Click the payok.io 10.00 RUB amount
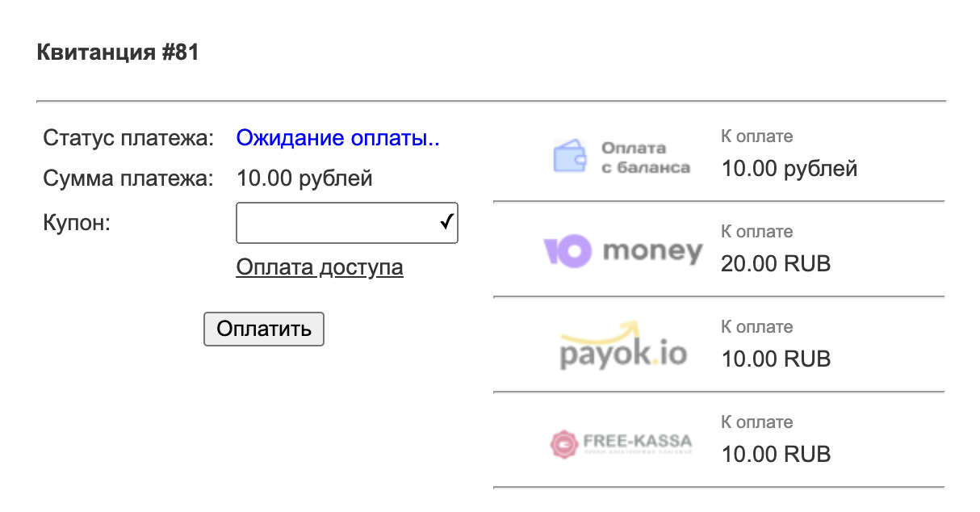Viewport: 980px width, 512px height. 775,359
